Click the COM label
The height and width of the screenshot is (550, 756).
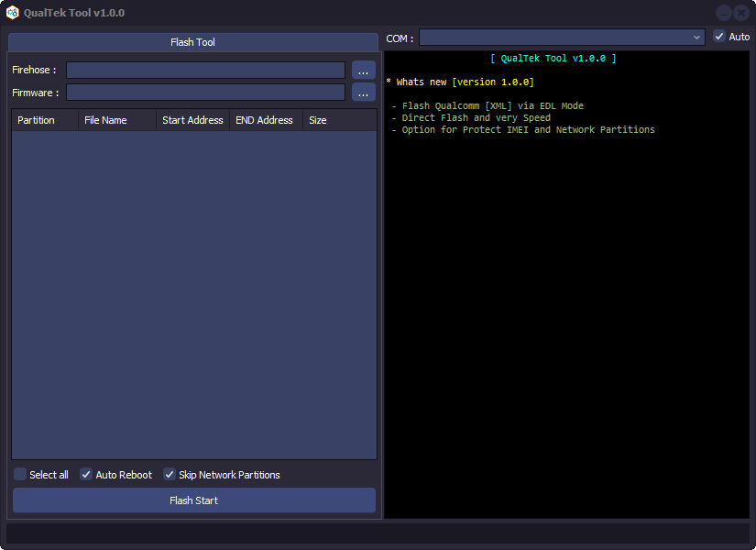400,38
